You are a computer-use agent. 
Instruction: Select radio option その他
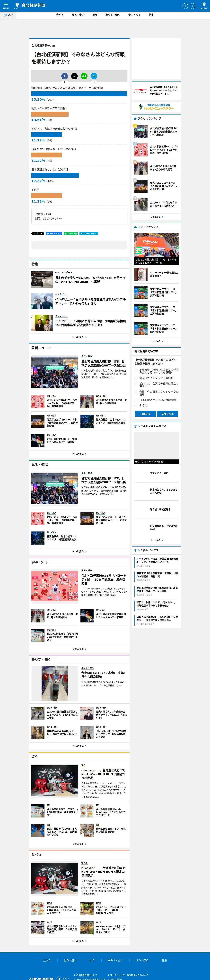tap(136, 406)
